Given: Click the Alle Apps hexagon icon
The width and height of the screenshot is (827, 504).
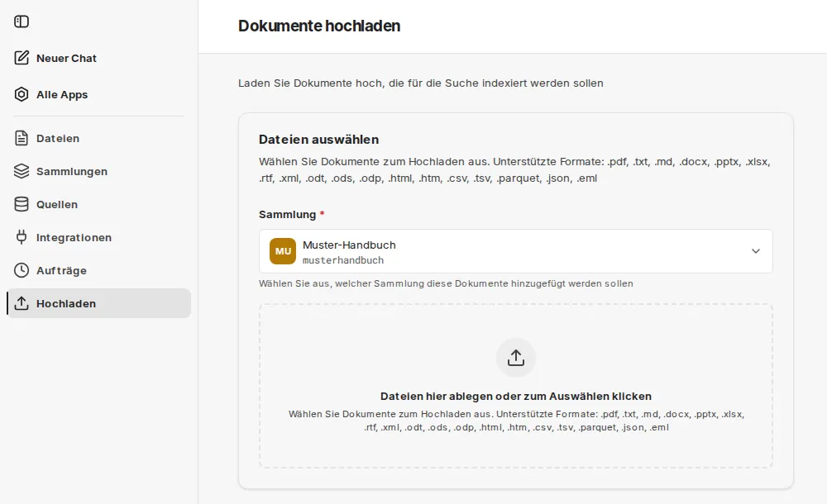Looking at the screenshot, I should tap(22, 94).
